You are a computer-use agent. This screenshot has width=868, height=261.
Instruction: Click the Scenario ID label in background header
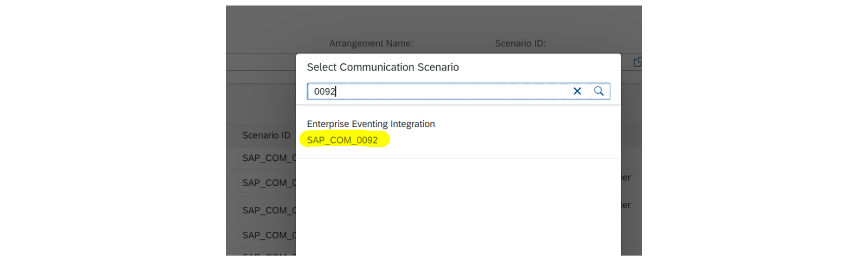pyautogui.click(x=520, y=43)
